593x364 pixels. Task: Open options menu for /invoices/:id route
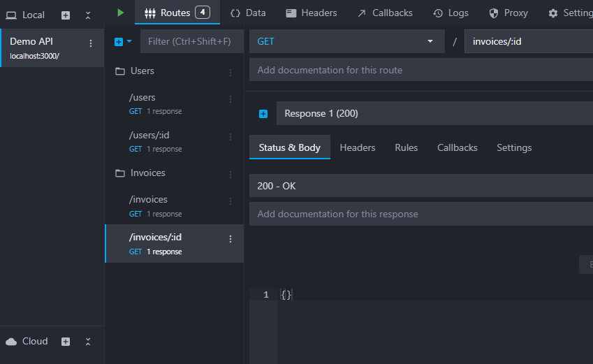tap(230, 239)
